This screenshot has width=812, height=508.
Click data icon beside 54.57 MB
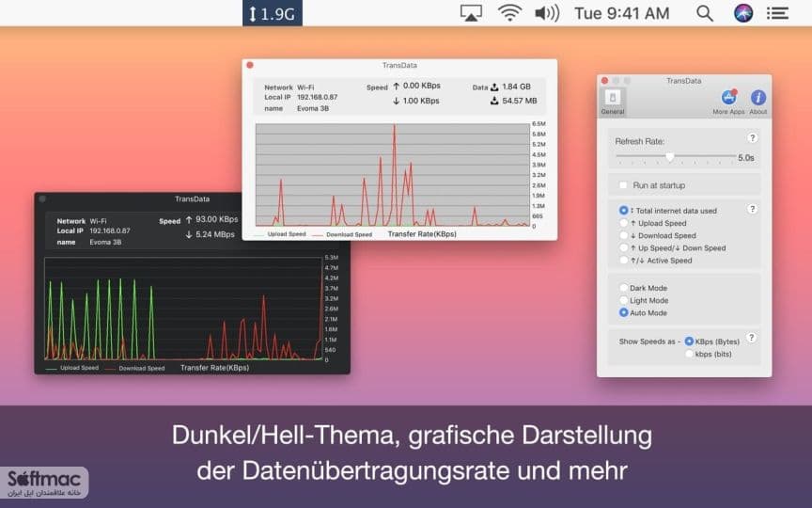494,101
